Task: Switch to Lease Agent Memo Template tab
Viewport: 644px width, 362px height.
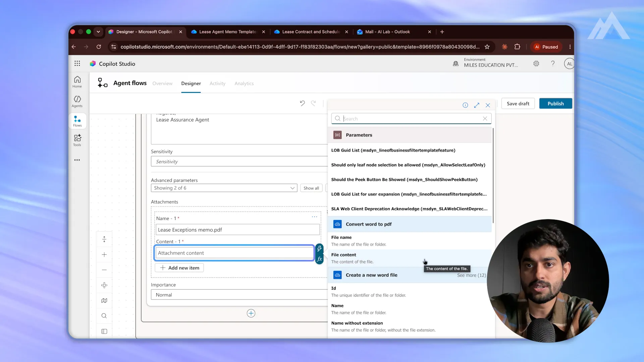Action: click(228, 32)
